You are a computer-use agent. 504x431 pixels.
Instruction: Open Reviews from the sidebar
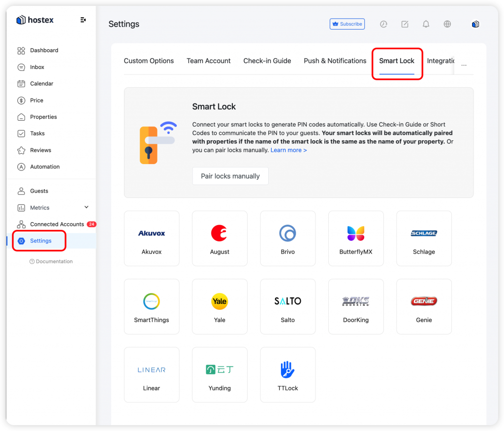[x=40, y=150]
